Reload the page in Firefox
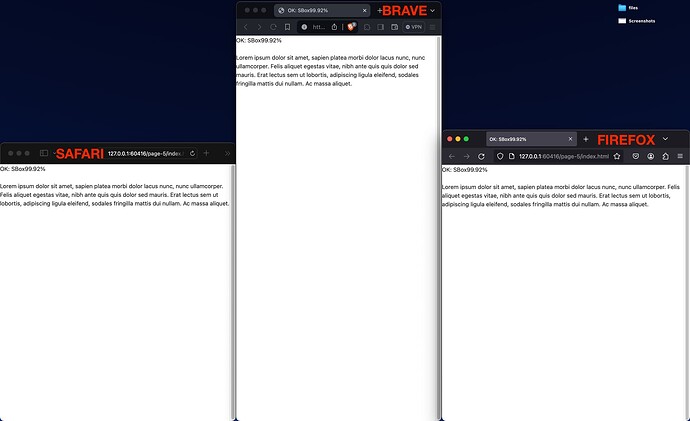 coord(481,156)
